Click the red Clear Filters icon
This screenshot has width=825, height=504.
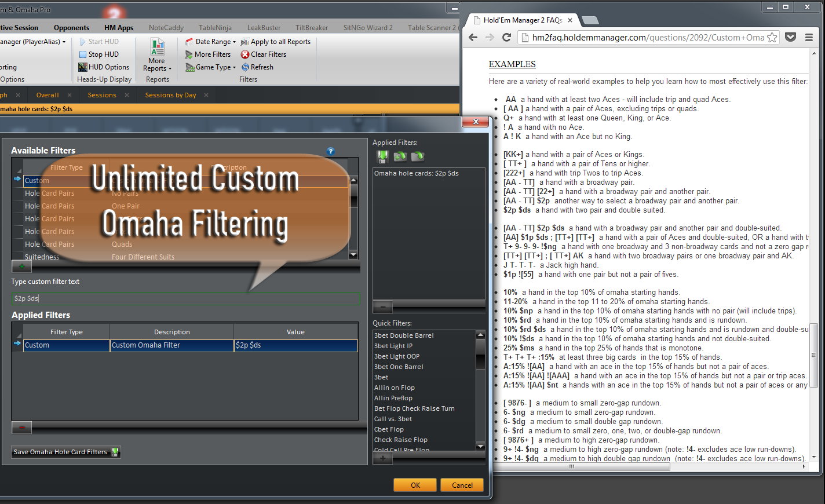[x=245, y=54]
